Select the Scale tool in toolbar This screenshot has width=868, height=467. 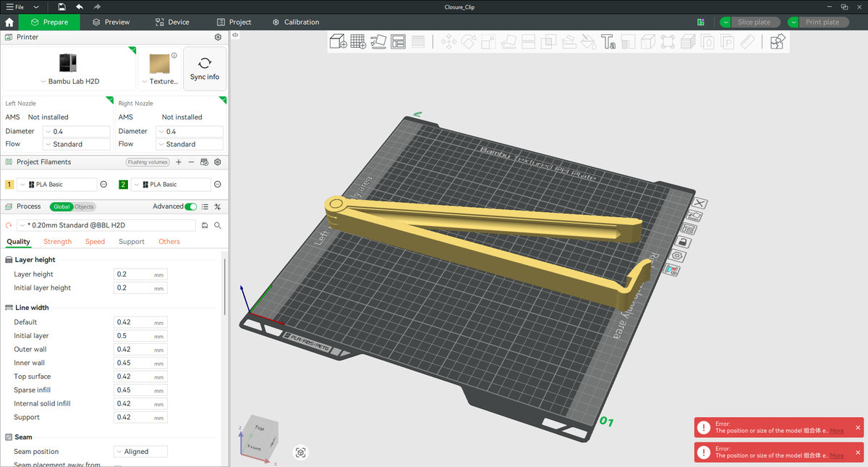[x=488, y=42]
